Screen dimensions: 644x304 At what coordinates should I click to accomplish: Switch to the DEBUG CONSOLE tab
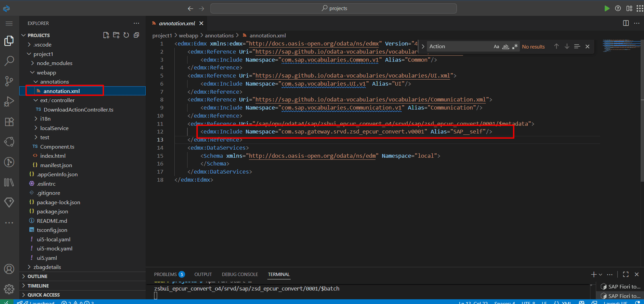[x=239, y=274]
